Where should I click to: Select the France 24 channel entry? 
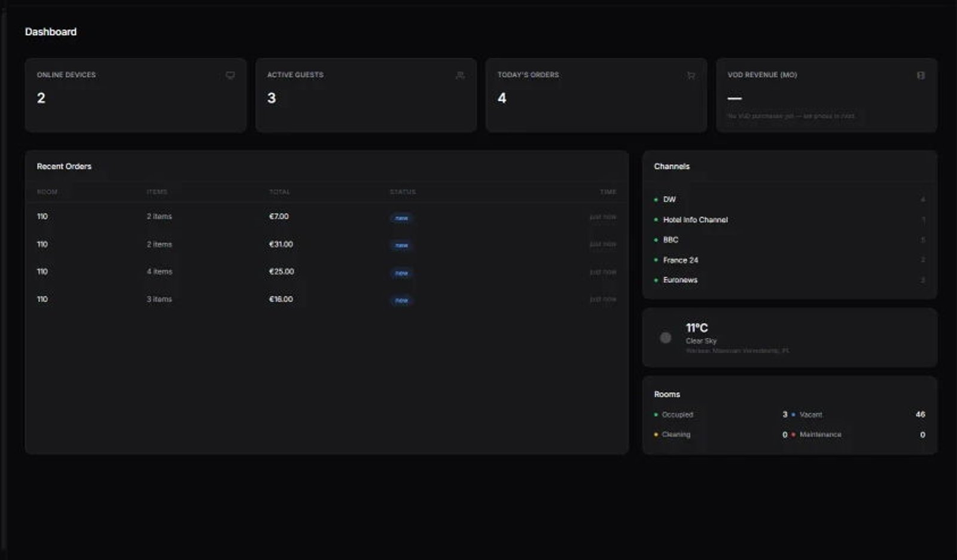[790, 260]
